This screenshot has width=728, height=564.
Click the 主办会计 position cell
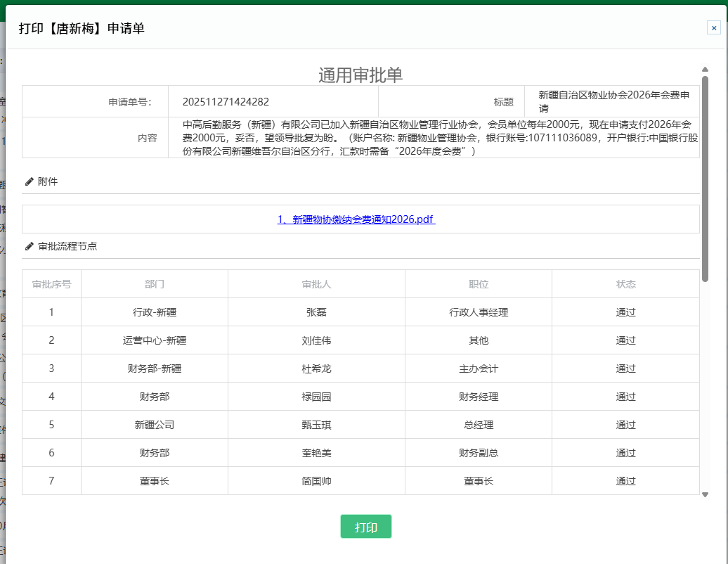click(479, 368)
